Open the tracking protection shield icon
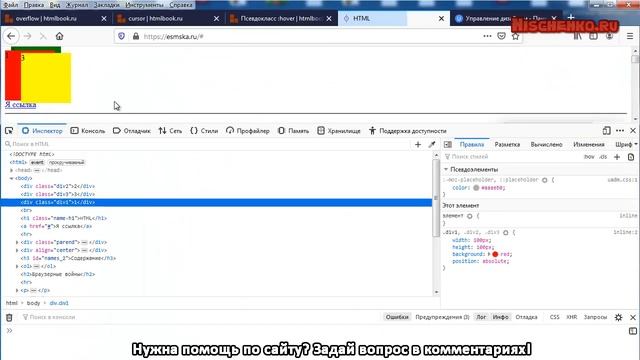This screenshot has height=360, width=640. [121, 36]
